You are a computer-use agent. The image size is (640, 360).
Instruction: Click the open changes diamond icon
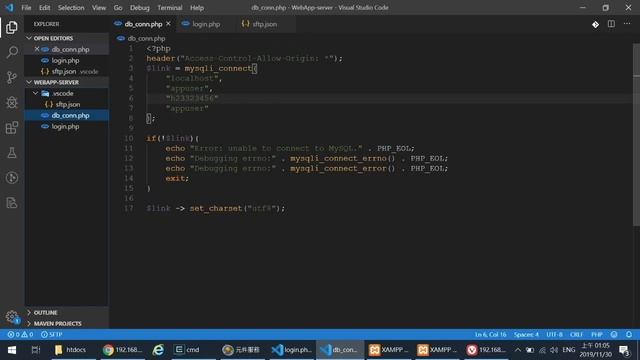[x=596, y=24]
